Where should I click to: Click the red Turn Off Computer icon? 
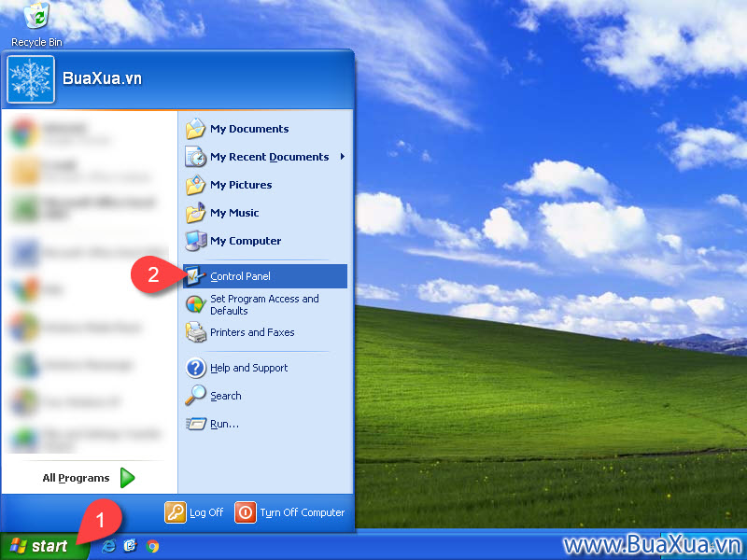click(246, 512)
